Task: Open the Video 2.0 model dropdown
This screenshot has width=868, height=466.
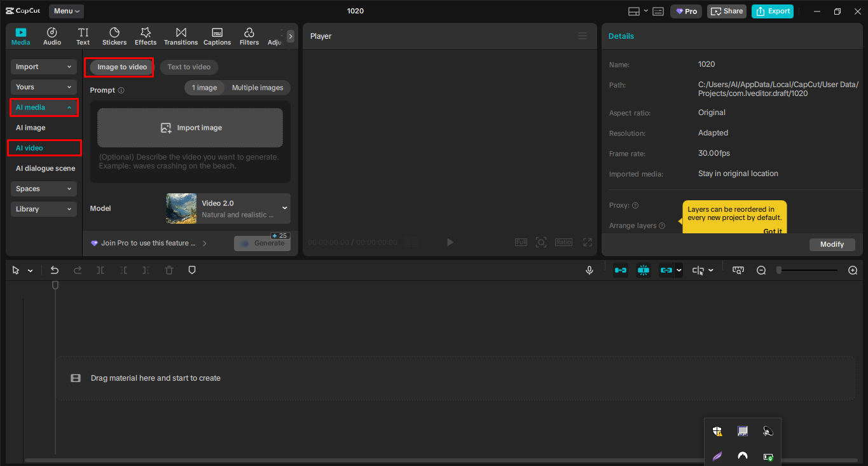Action: pos(284,208)
